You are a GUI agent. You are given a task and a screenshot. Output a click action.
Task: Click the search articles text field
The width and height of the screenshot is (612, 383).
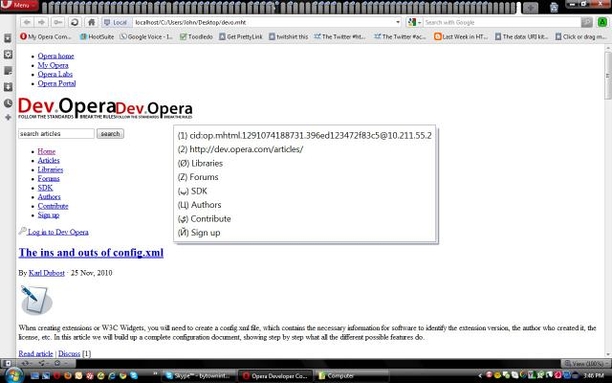click(56, 134)
